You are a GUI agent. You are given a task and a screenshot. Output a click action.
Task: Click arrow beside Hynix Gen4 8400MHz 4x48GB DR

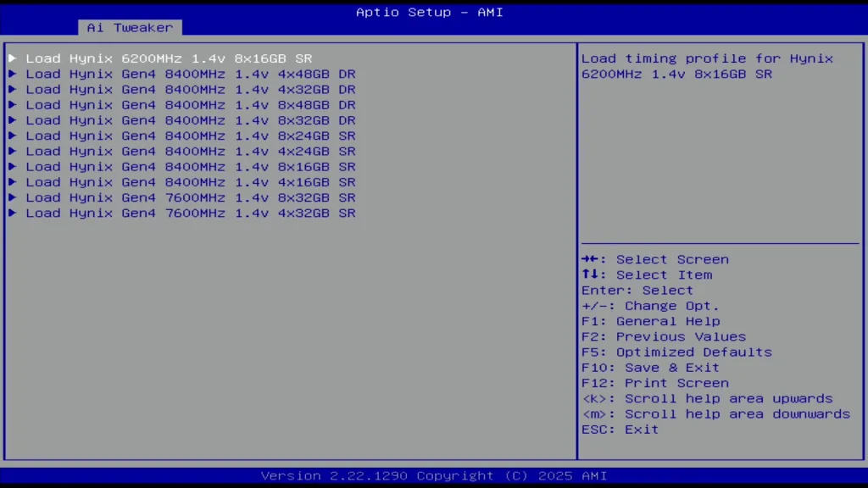coord(13,74)
